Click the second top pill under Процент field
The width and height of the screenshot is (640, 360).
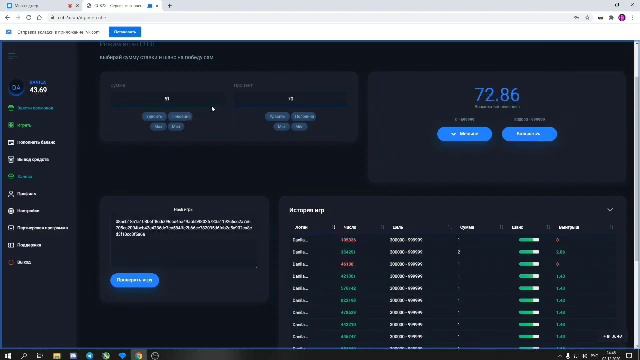[x=304, y=117]
